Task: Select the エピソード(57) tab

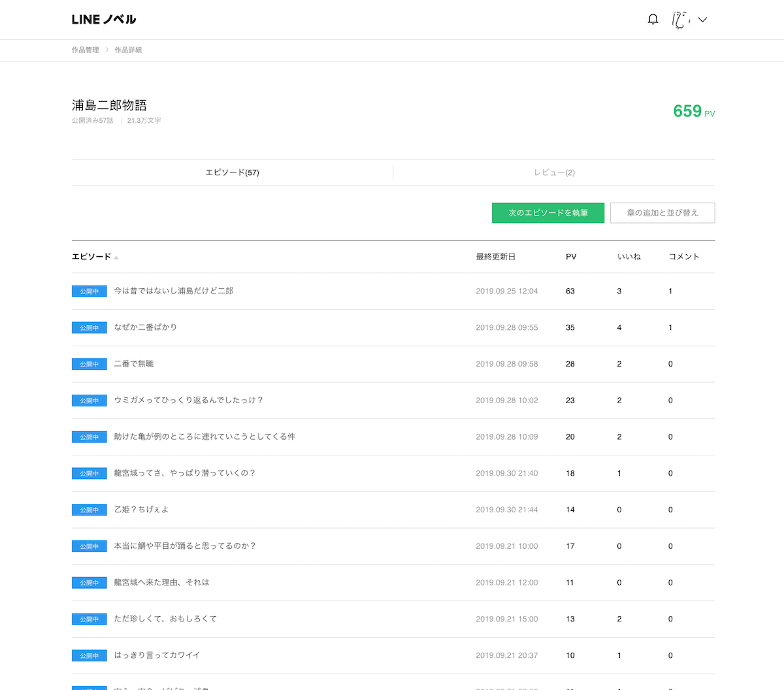Action: [232, 172]
